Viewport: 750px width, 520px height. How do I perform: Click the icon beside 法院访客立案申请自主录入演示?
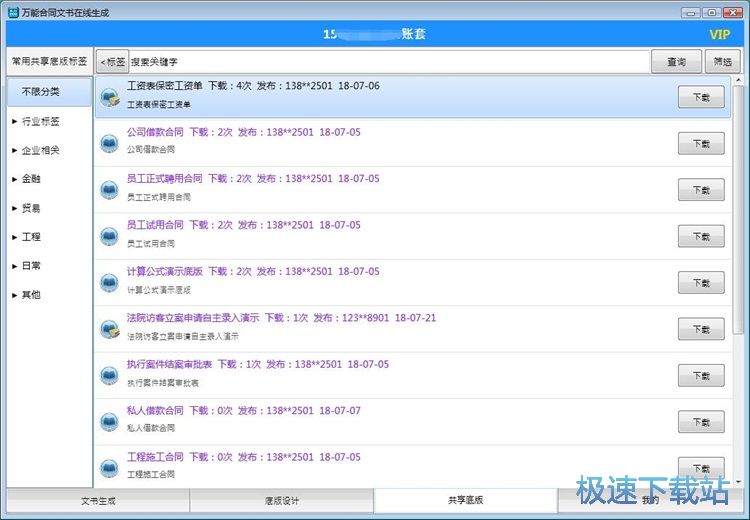click(110, 329)
